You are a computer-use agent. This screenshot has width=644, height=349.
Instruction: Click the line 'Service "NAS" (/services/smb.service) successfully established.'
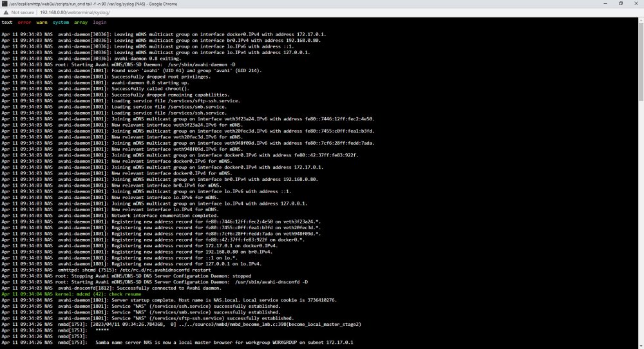141,312
